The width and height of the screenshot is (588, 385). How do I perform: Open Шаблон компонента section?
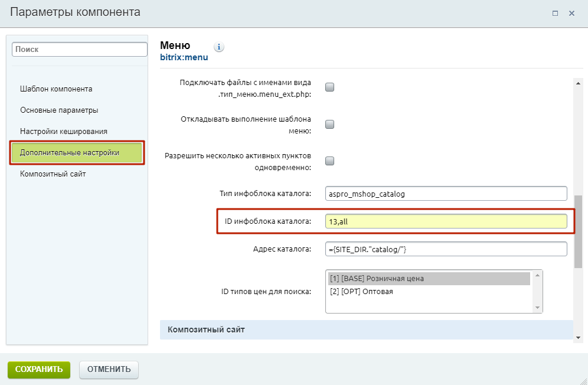(x=56, y=89)
